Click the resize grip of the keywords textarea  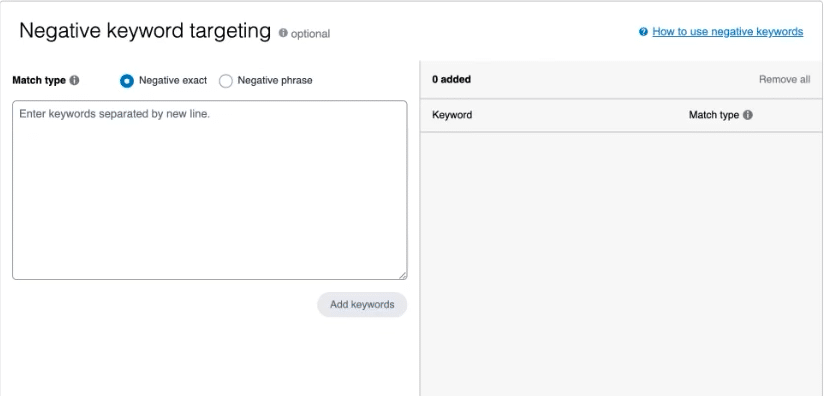pyautogui.click(x=402, y=275)
